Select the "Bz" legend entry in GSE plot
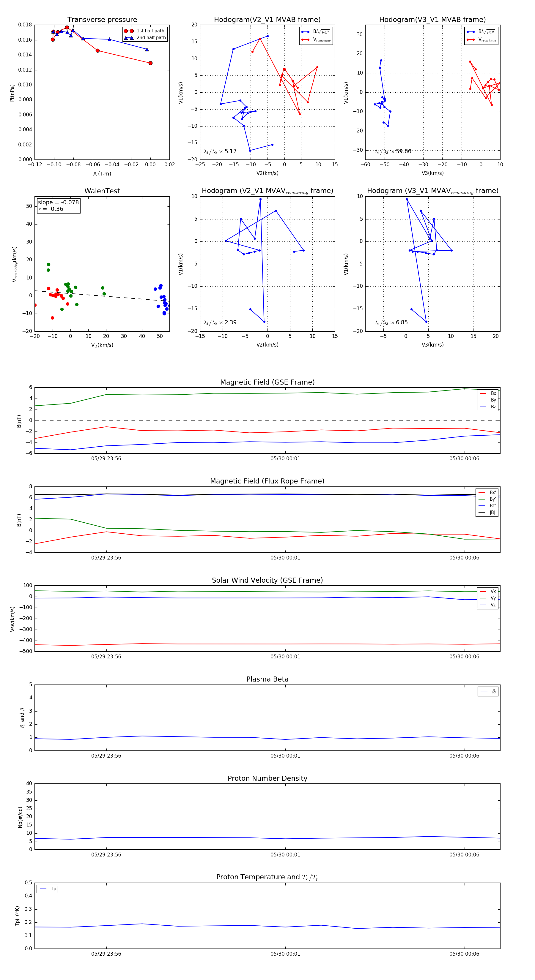 pos(488,407)
